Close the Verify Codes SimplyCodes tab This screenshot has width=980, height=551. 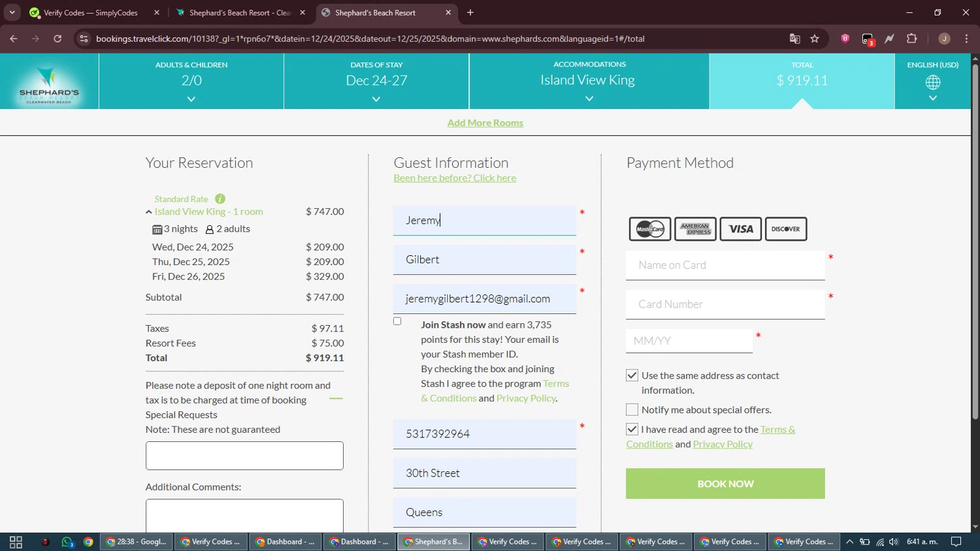157,12
